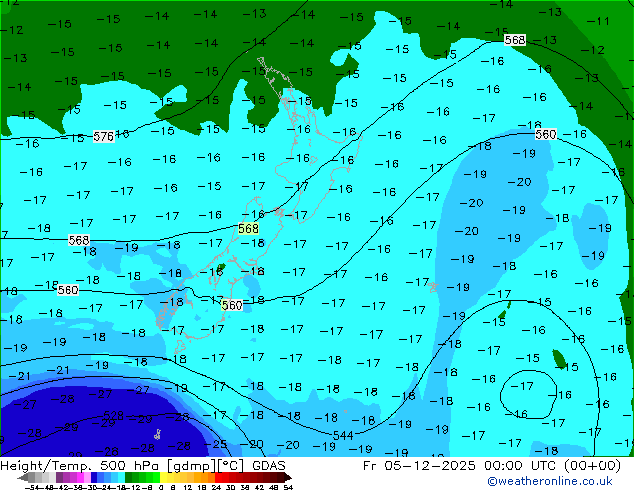Click the 24 tick label on the legend
634x490 pixels.
click(216, 487)
